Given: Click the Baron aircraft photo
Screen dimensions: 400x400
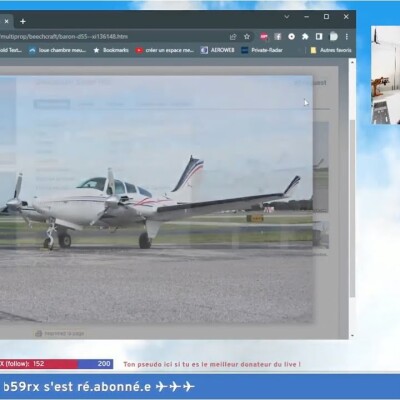Looking at the screenshot, I should [x=157, y=199].
